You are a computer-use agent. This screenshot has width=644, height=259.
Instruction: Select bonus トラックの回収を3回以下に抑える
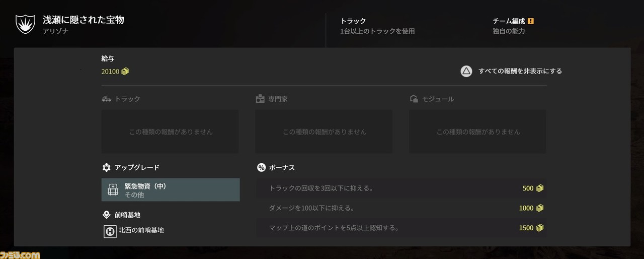401,188
